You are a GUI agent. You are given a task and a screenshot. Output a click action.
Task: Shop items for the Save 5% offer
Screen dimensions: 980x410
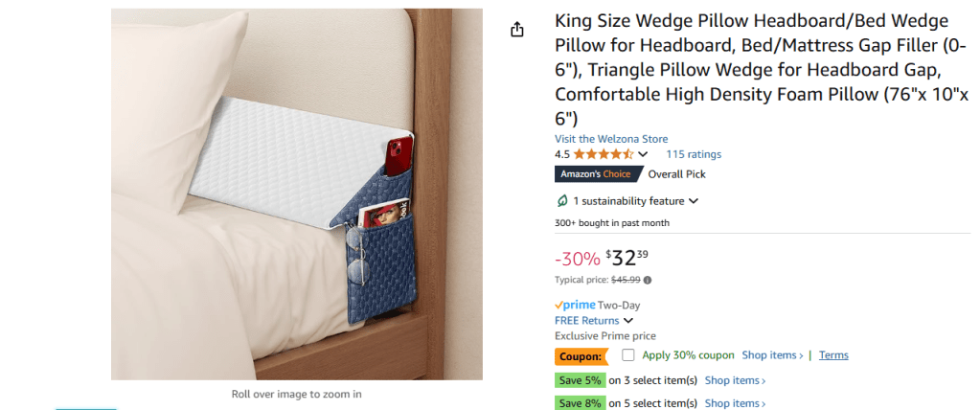click(x=735, y=380)
